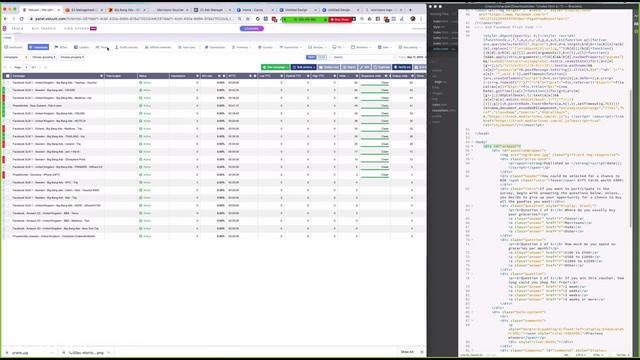Screen dimensions: 640x360
Task: Open the Dashboard report tab
Action: 13,47
